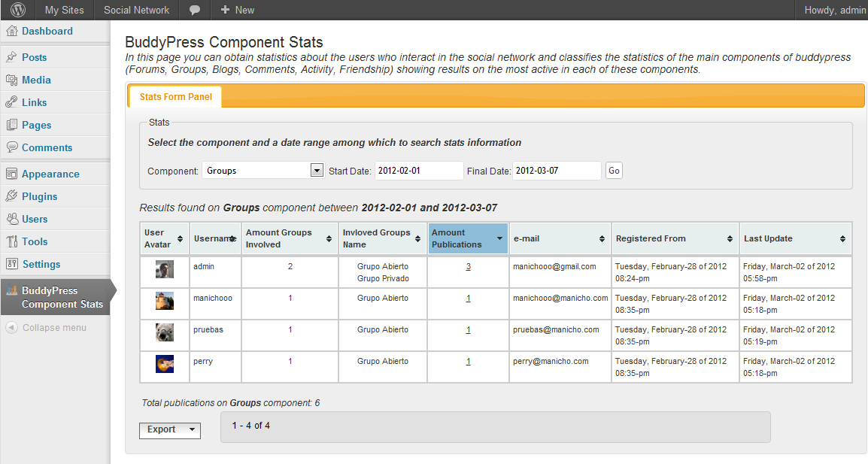Click the Comments speech bubble sidebar icon

[11, 147]
